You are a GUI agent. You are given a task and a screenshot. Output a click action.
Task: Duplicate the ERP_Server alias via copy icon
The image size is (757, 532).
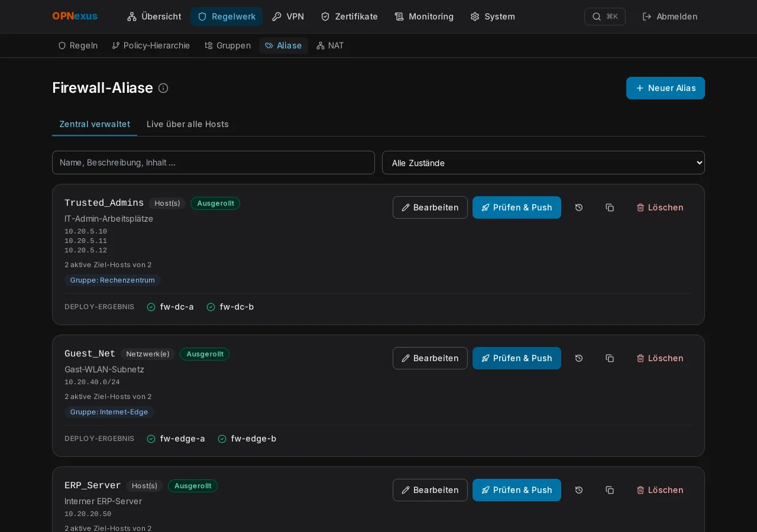[x=610, y=490]
